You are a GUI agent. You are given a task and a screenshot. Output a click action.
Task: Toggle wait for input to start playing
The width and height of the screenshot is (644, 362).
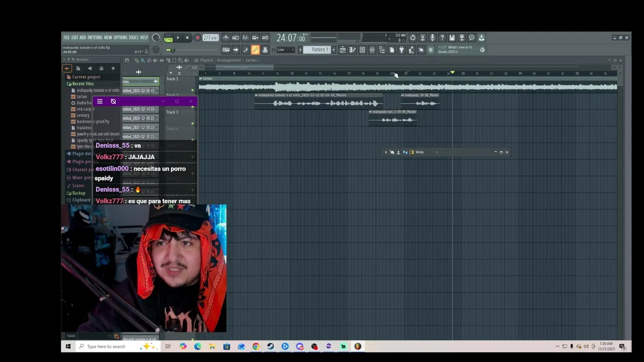(x=235, y=38)
